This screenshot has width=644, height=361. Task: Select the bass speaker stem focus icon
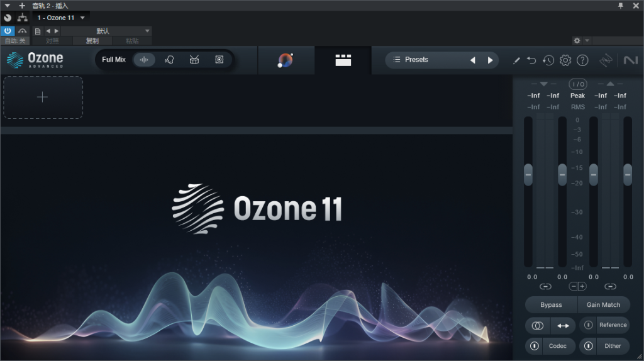(219, 60)
